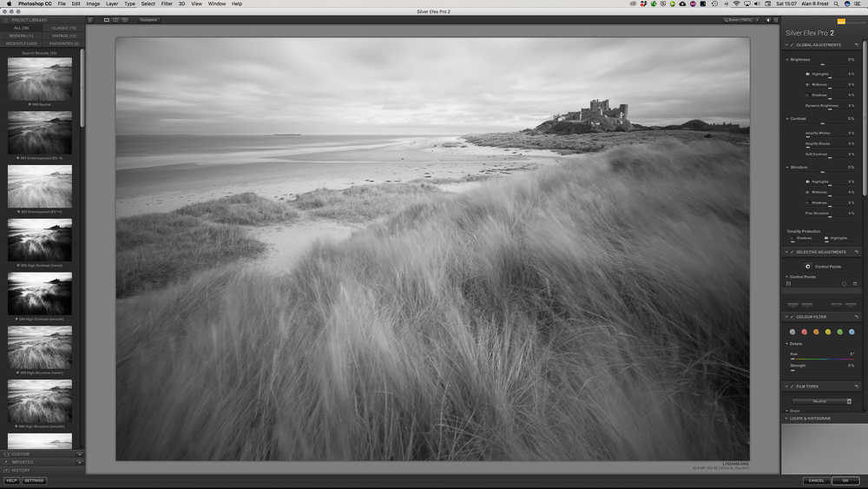Reset Film Types section using arrow icon
Viewport: 868px width, 489px height.
[856, 387]
